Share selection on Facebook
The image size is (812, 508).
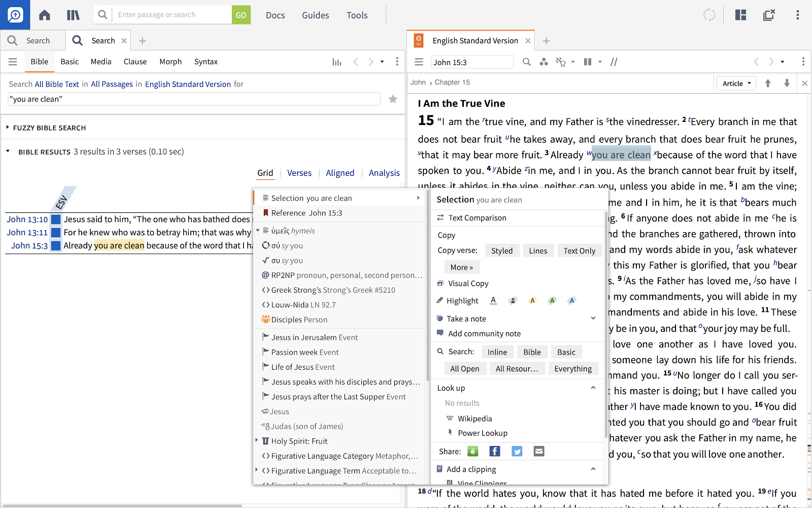495,451
